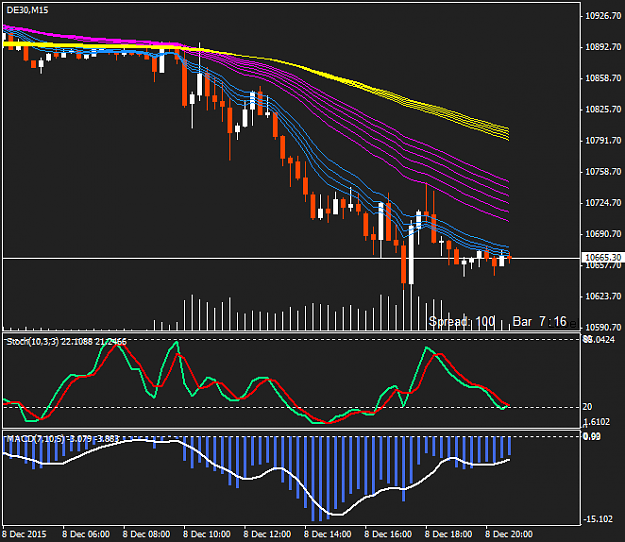
Task: Click the 10791.70 price axis label
Action: pos(603,141)
